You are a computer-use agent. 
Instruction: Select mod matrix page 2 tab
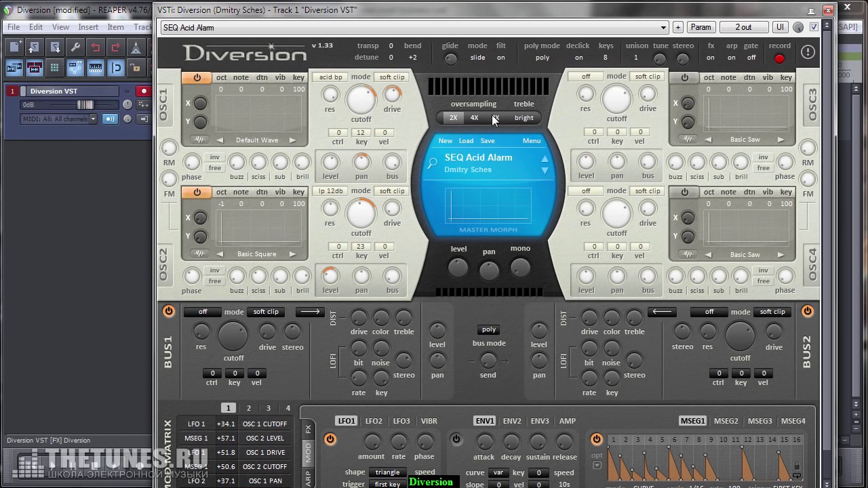[249, 408]
